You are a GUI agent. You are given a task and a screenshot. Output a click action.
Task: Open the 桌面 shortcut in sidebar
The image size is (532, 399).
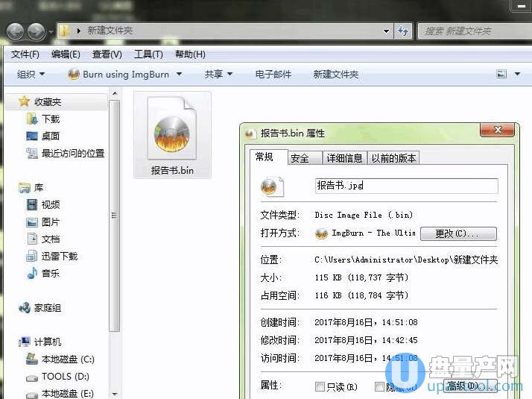coord(50,136)
